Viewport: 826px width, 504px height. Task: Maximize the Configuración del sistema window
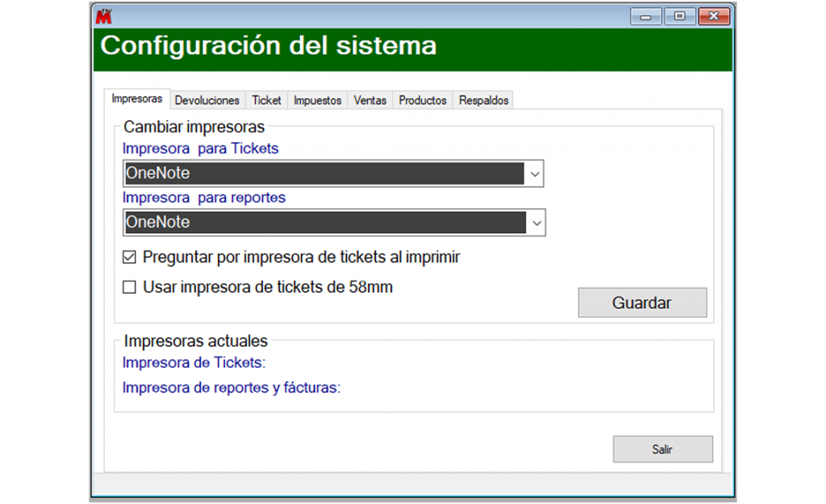click(679, 17)
